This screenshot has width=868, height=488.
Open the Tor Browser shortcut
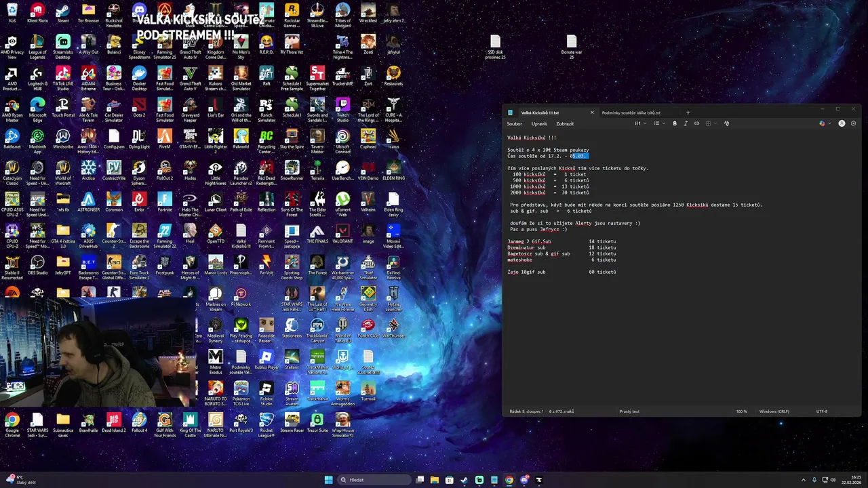(88, 13)
